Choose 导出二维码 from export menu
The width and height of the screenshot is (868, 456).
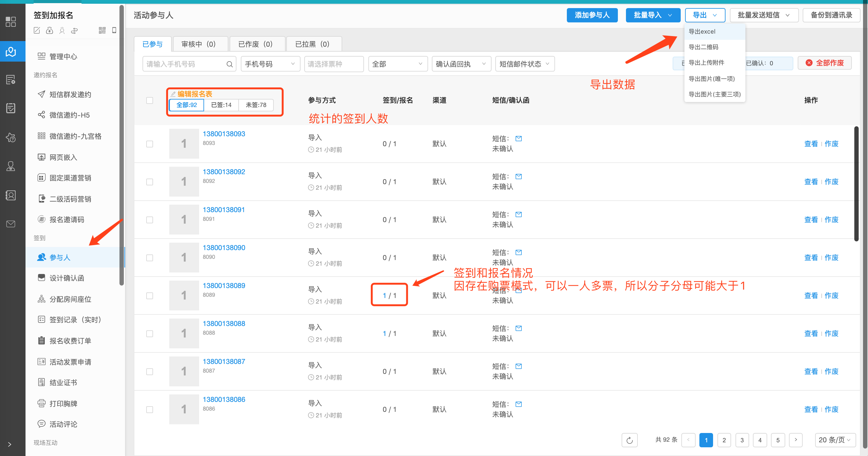pos(714,47)
